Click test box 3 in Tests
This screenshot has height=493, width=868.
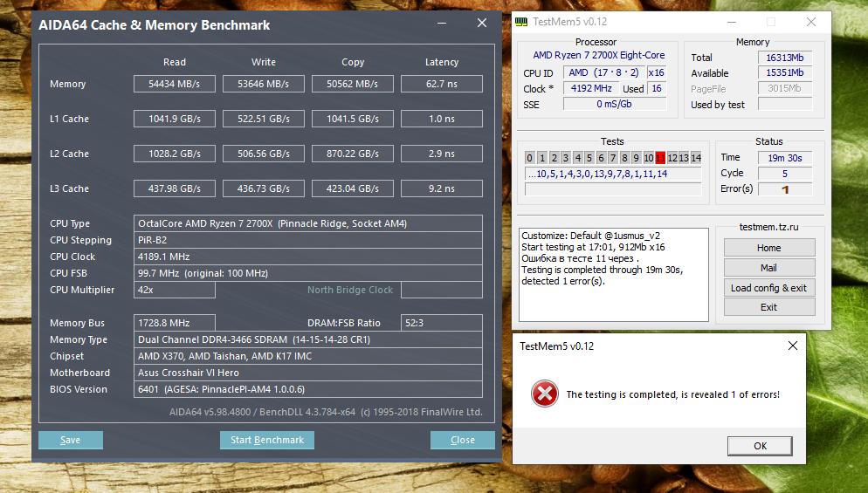566,158
